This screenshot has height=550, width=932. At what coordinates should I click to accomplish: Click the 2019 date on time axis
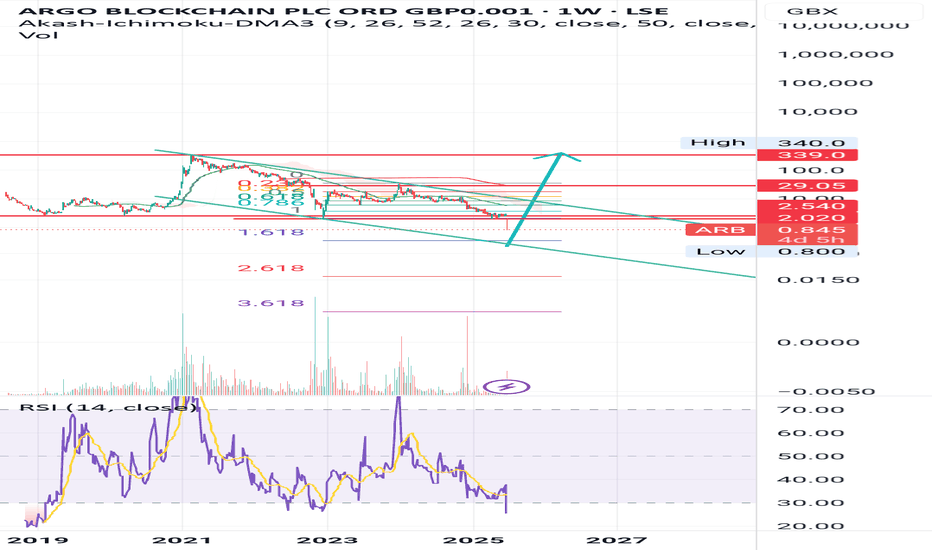point(38,540)
